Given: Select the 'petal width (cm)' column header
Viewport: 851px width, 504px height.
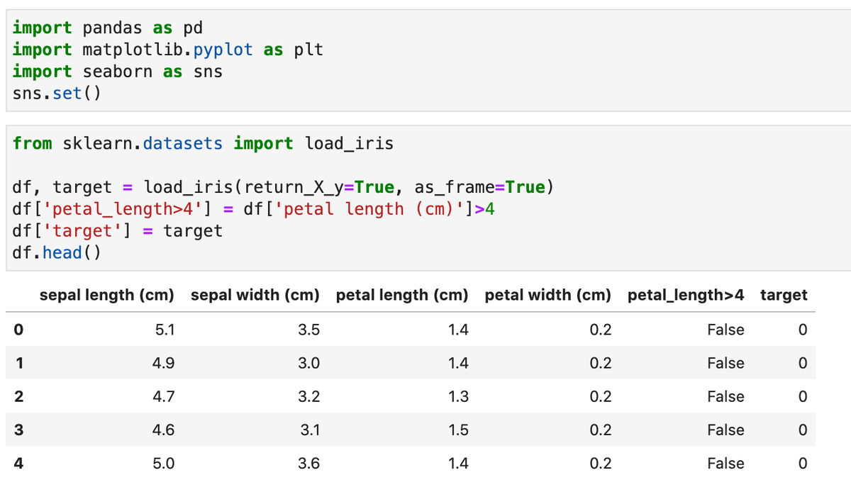Looking at the screenshot, I should point(547,295).
